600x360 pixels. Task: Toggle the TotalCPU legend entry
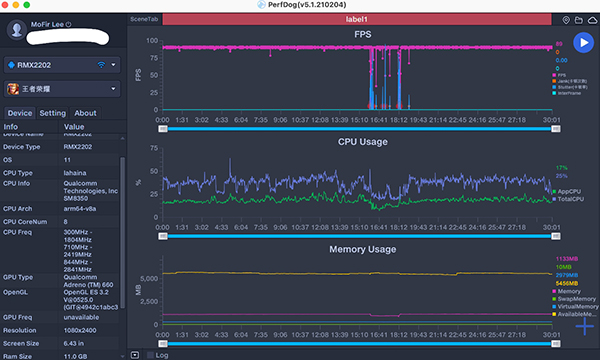[x=568, y=199]
